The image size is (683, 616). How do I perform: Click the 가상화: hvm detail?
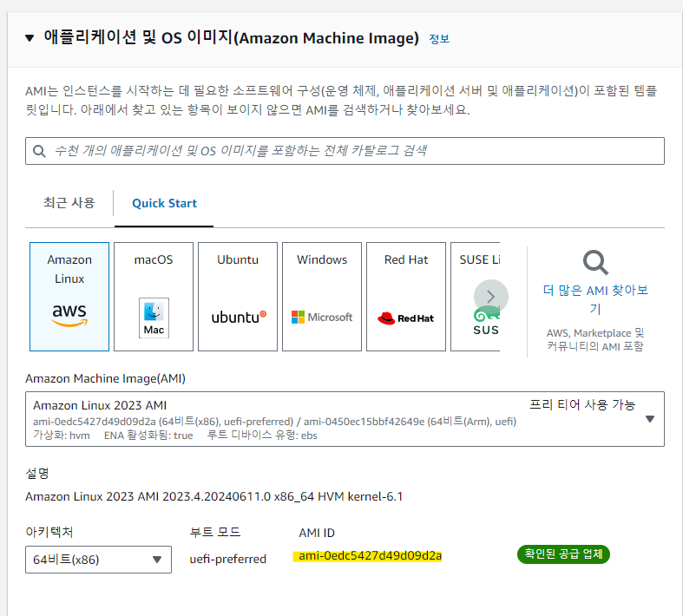[62, 436]
